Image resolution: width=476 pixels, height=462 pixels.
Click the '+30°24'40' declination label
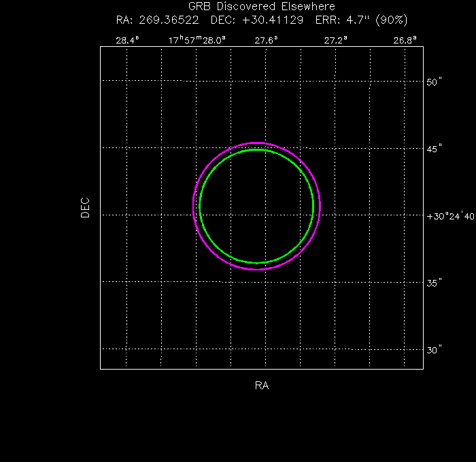[x=450, y=216]
